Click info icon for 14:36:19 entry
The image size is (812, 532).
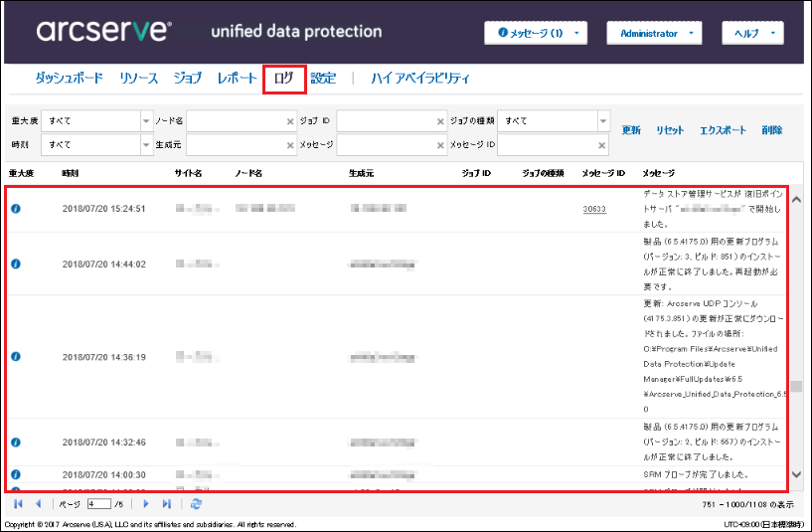click(x=16, y=356)
